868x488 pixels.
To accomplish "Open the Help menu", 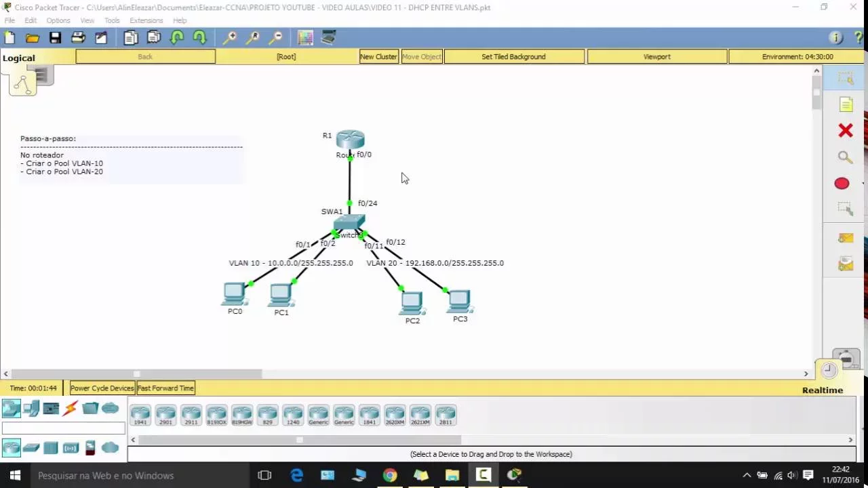I will [x=180, y=20].
